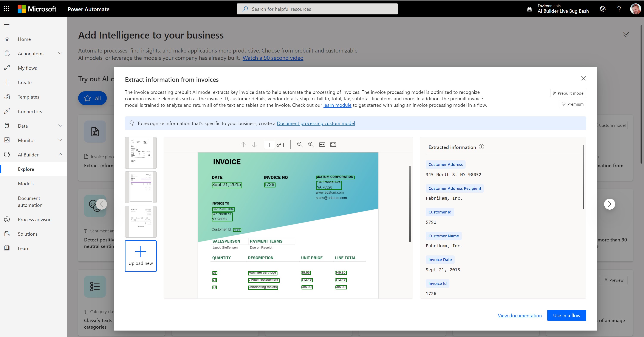The image size is (644, 337).
Task: Click the AI Builder brain icon
Action: (x=7, y=155)
